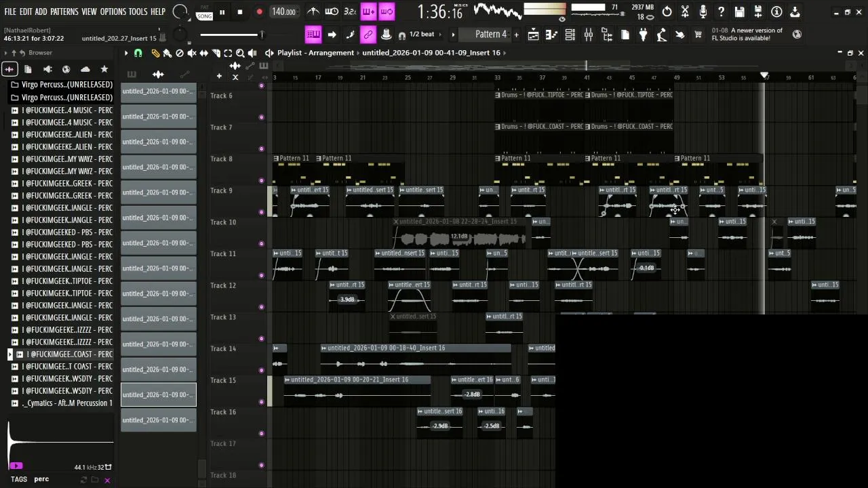Open the audio editor scissors icon

686,12
